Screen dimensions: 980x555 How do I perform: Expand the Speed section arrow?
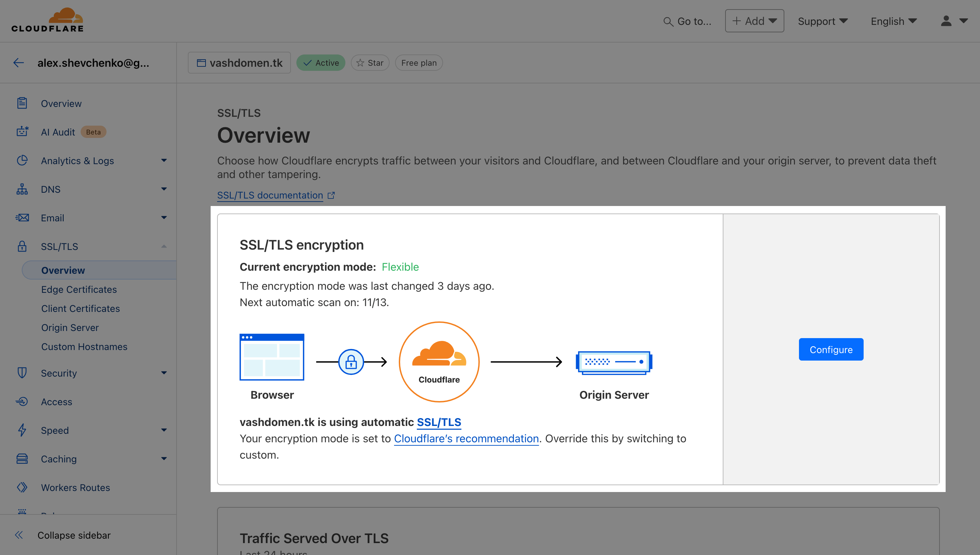(164, 430)
